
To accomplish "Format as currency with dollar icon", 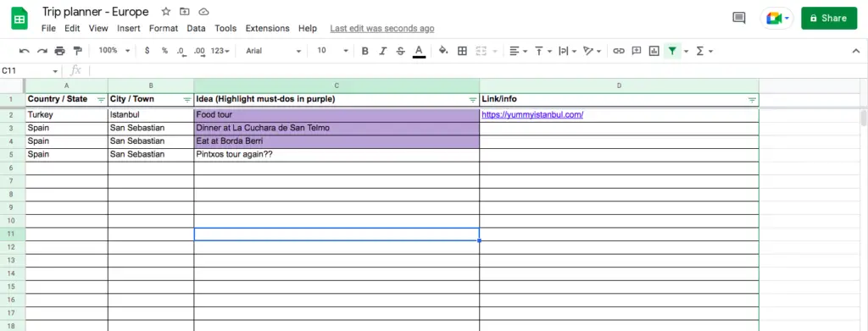I will click(x=147, y=51).
